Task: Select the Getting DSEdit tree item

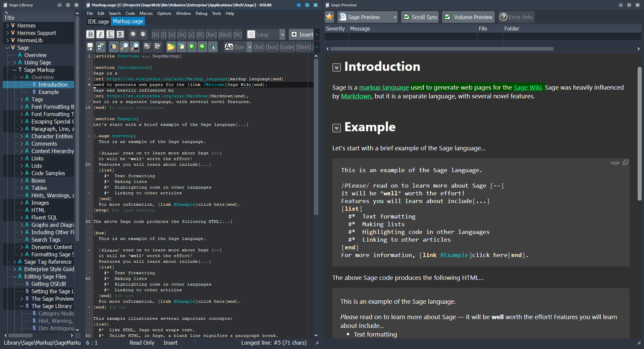Action: coord(49,284)
